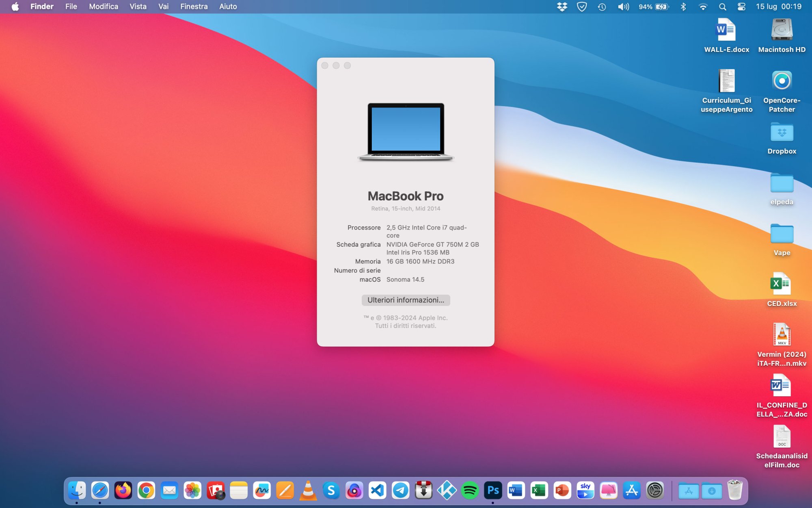Open Kodi from the Dock
This screenshot has height=508, width=812.
pyautogui.click(x=447, y=491)
